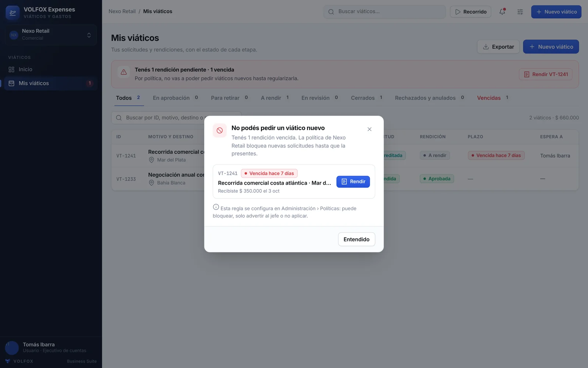588x368 pixels.
Task: Click the Tomás Ibarra user avatar
Action: (x=12, y=348)
